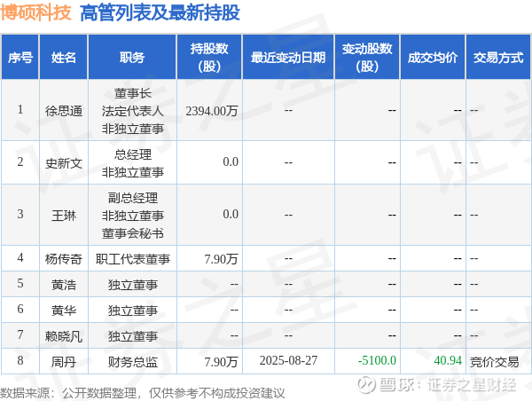This screenshot has width=532, height=401.
Task: Select the green -5100.0 change value
Action: click(x=377, y=360)
